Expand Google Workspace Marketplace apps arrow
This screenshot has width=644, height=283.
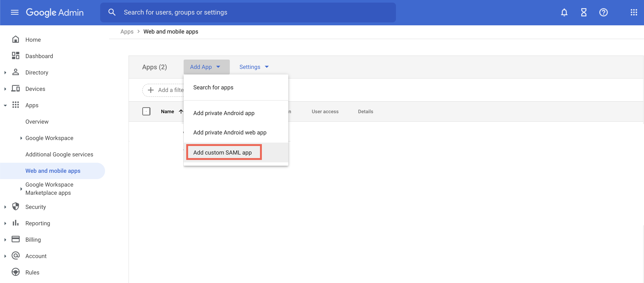tap(21, 189)
